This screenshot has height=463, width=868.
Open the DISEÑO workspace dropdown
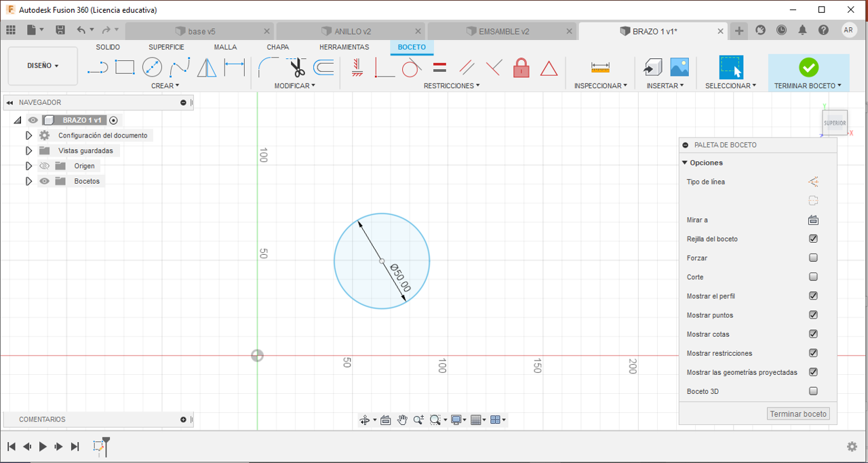click(43, 66)
